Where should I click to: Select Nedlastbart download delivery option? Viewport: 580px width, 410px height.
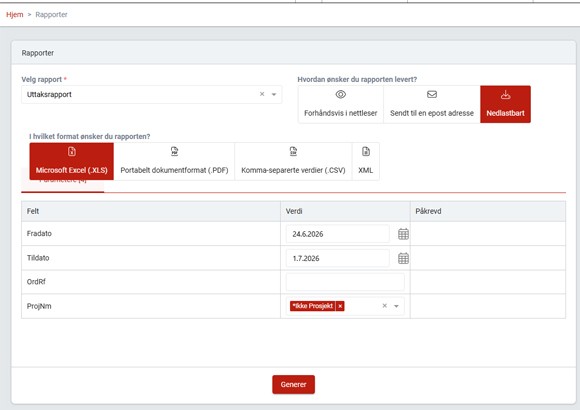tap(505, 104)
